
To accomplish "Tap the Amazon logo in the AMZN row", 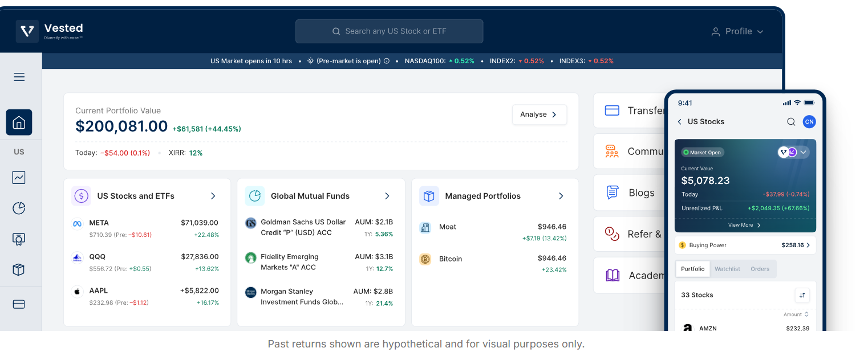I will coord(688,329).
